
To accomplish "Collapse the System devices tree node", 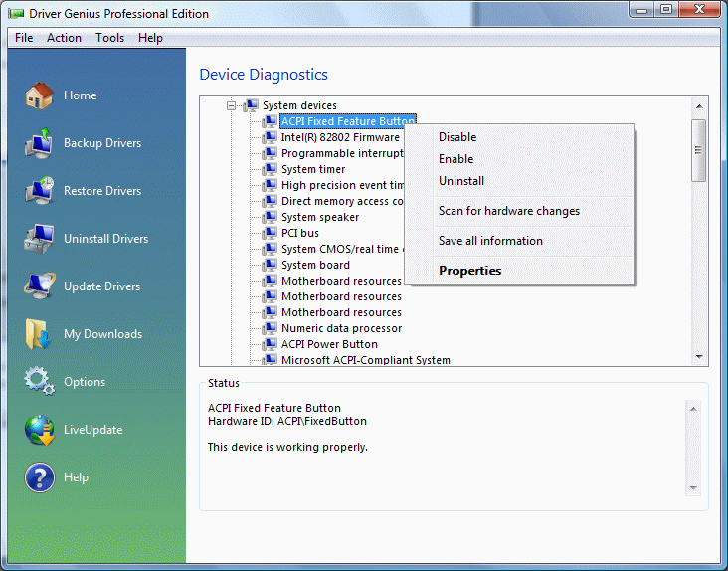I will tap(231, 105).
